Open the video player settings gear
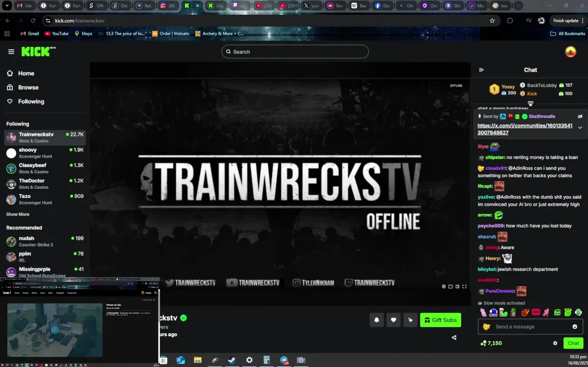The height and width of the screenshot is (367, 588). 444,286
